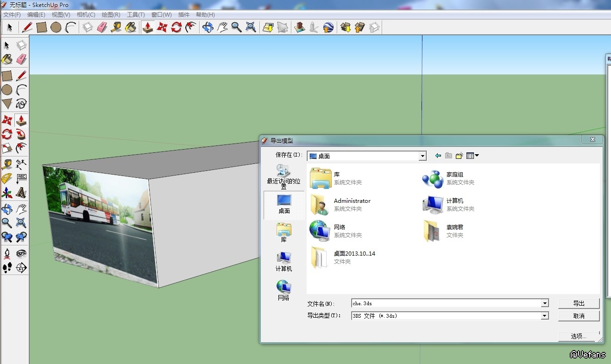The height and width of the screenshot is (364, 611).
Task: Open the 相机(C) menu
Action: click(x=86, y=15)
